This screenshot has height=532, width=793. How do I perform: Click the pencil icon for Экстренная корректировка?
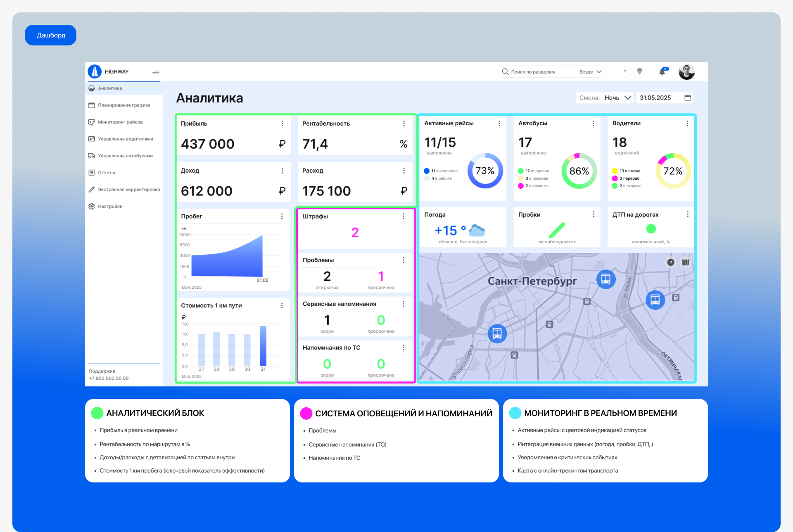[91, 189]
